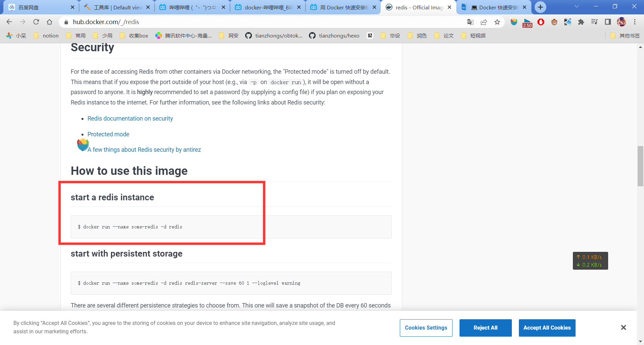The width and height of the screenshot is (644, 345).
Task: Toggle the browser side panel icon
Action: [608, 22]
